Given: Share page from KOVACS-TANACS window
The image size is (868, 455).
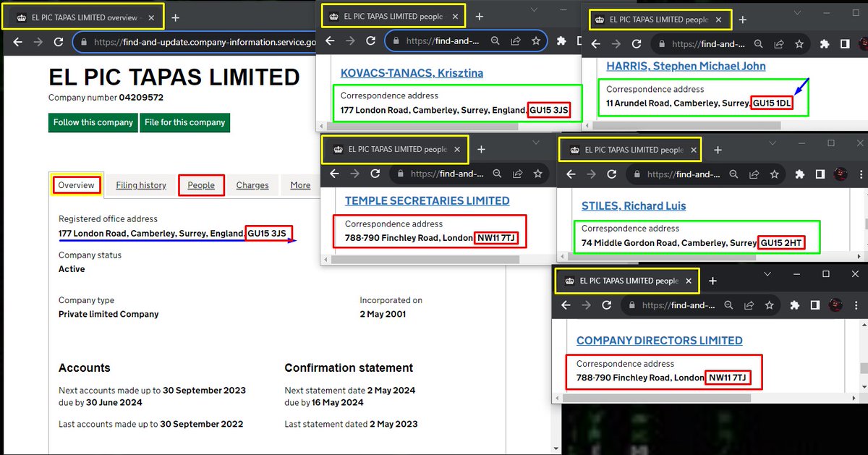Looking at the screenshot, I should pos(516,41).
